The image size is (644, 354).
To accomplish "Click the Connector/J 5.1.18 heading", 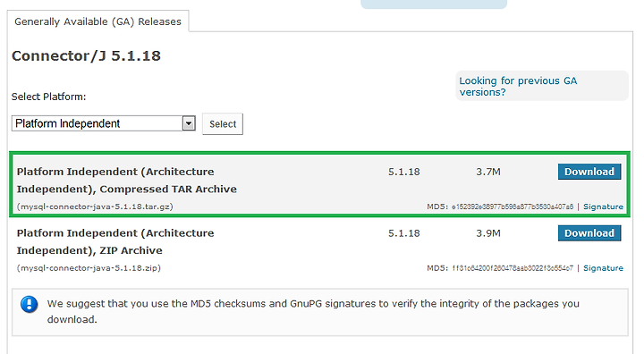I will [x=86, y=55].
